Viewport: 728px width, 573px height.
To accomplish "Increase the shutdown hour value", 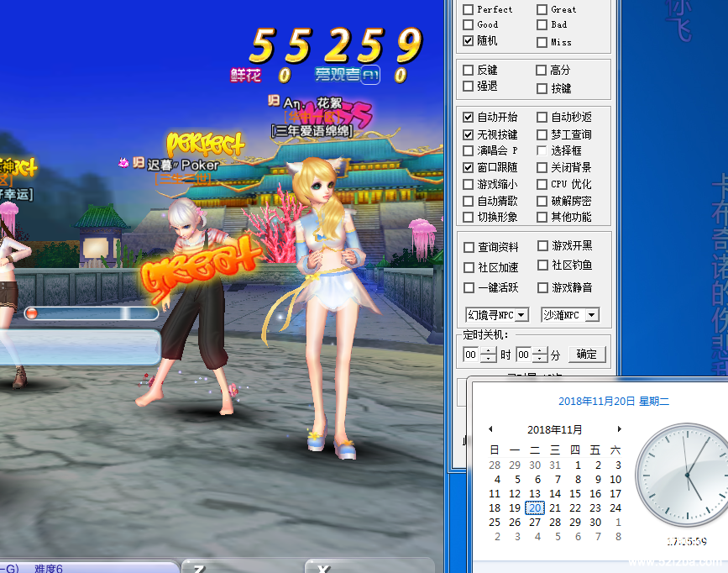I will point(489,350).
